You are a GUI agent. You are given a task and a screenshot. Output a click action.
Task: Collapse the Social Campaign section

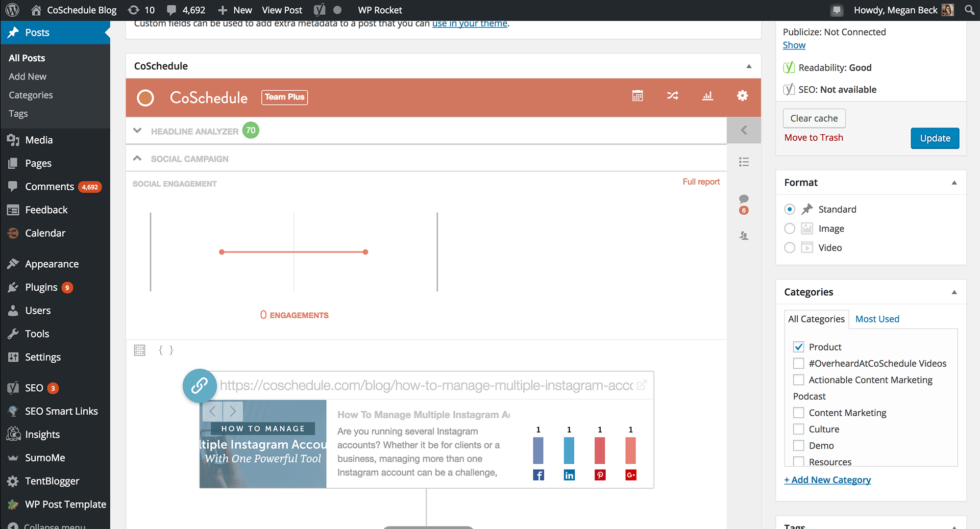[x=137, y=158]
